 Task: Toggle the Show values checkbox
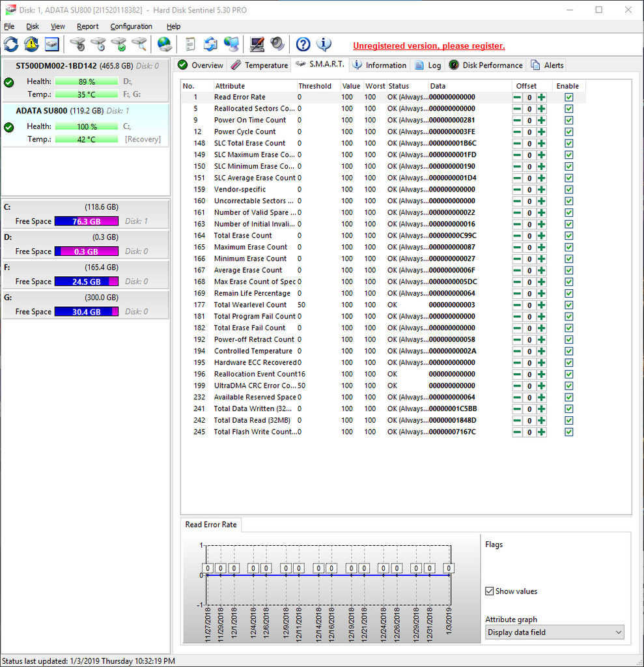tap(490, 591)
